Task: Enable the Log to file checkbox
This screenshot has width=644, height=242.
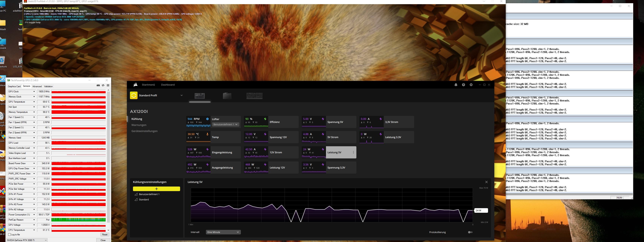Action: click(x=9, y=235)
